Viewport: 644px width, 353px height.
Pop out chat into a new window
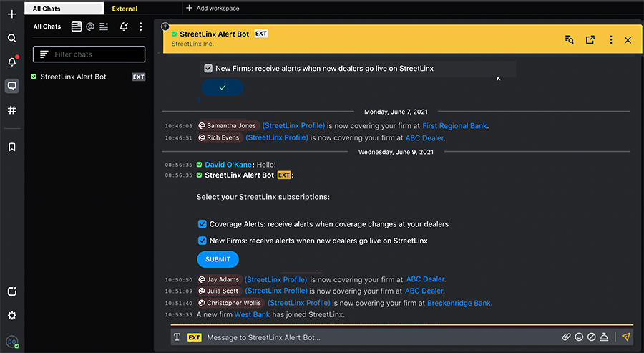point(590,40)
